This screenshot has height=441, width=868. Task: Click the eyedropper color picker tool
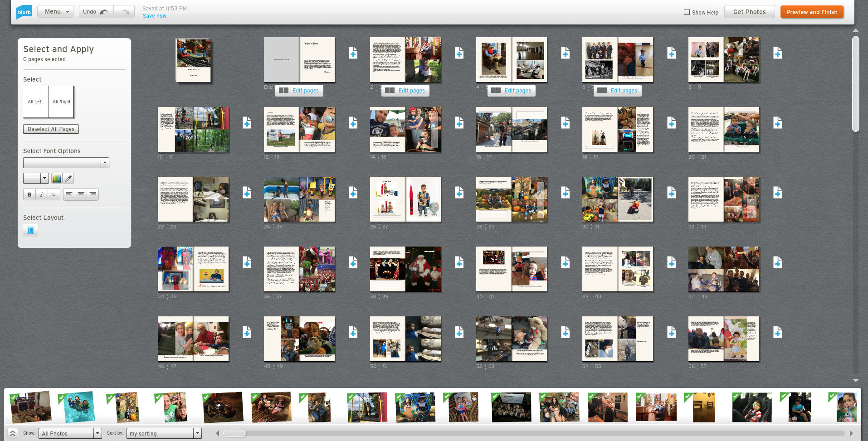point(68,179)
